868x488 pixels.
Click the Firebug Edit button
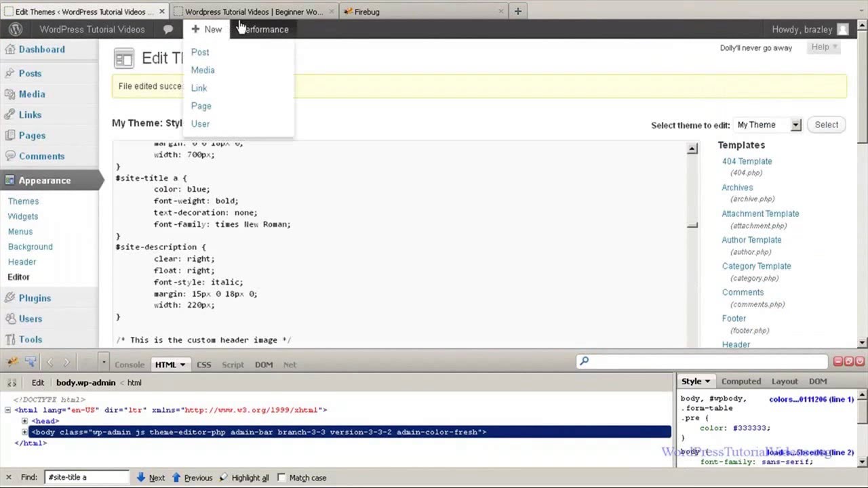pos(38,382)
